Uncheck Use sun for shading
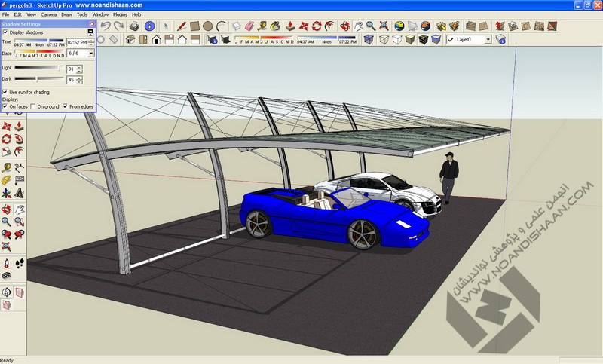This screenshot has width=603, height=364. click(x=5, y=92)
